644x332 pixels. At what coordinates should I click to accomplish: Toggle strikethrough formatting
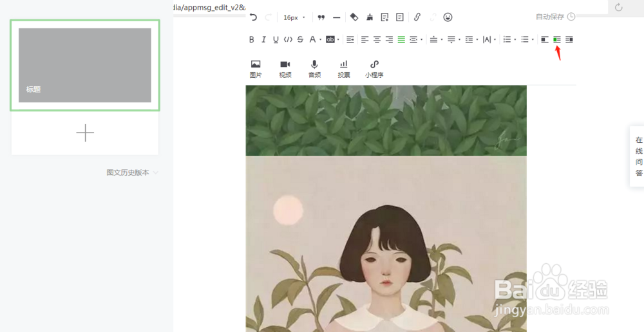(300, 39)
